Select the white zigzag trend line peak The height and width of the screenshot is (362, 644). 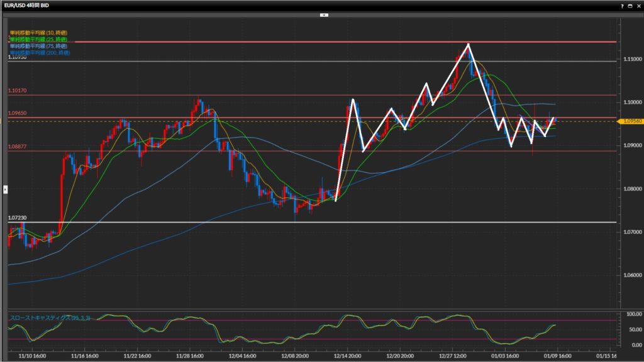tap(468, 45)
